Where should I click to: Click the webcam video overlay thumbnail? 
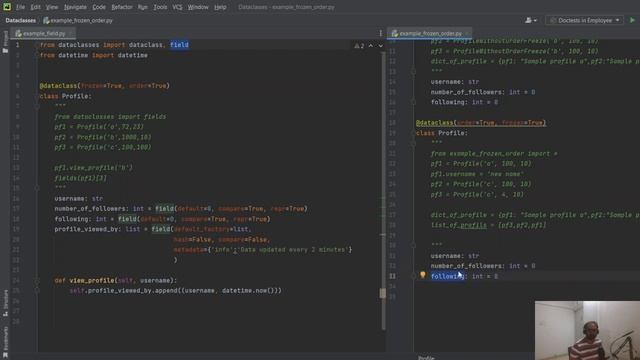click(587, 330)
